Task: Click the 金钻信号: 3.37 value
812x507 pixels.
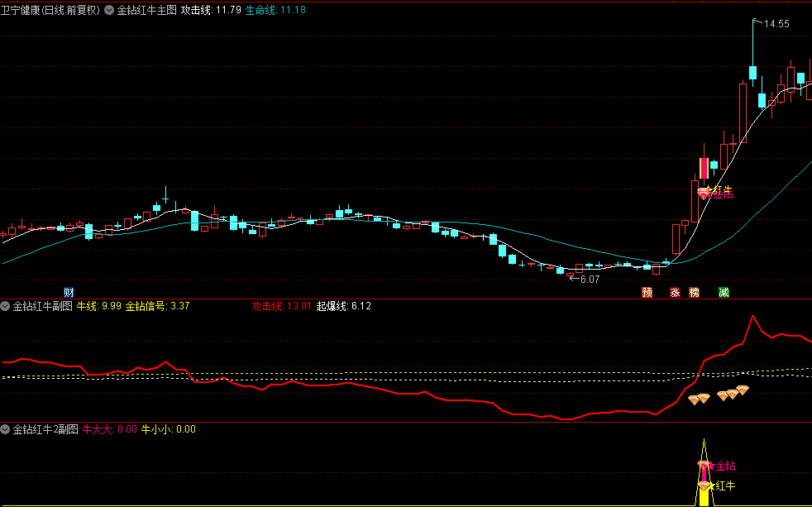Action: [x=157, y=306]
